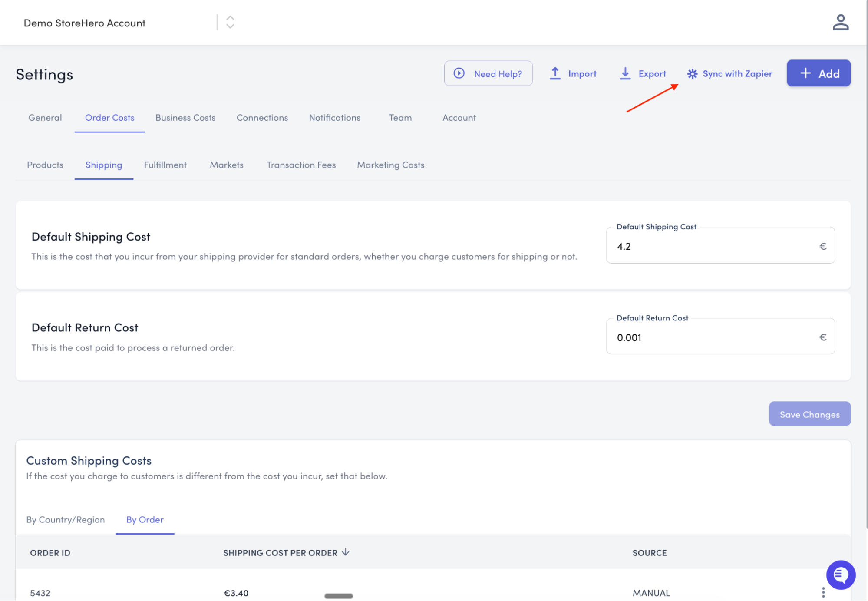This screenshot has width=868, height=601.
Task: Open the chat support bubble
Action: (x=840, y=575)
